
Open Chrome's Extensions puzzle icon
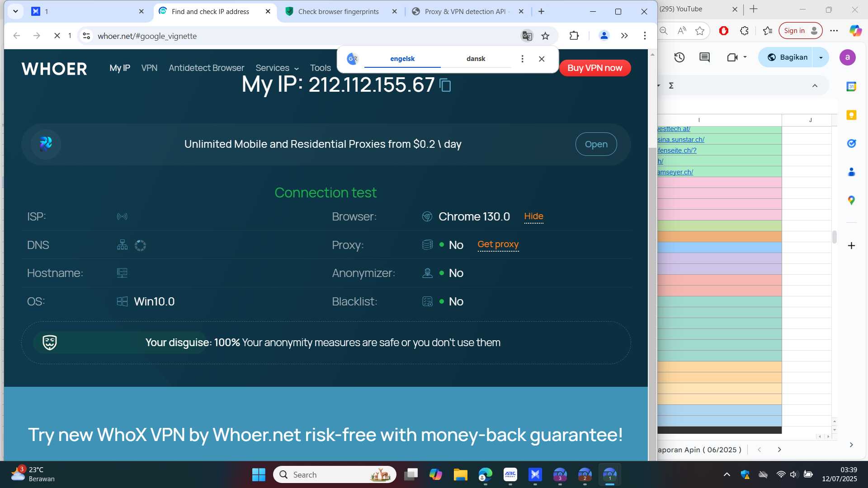pos(574,36)
